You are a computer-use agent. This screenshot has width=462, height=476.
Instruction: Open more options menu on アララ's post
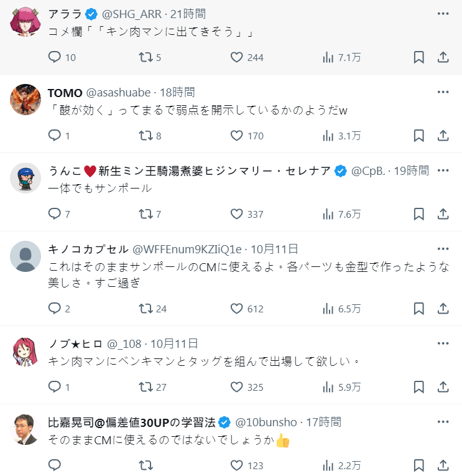tap(443, 14)
